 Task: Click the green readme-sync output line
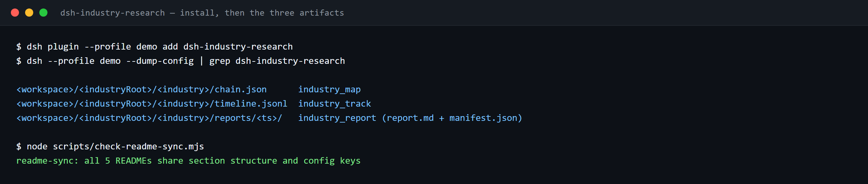(x=189, y=161)
